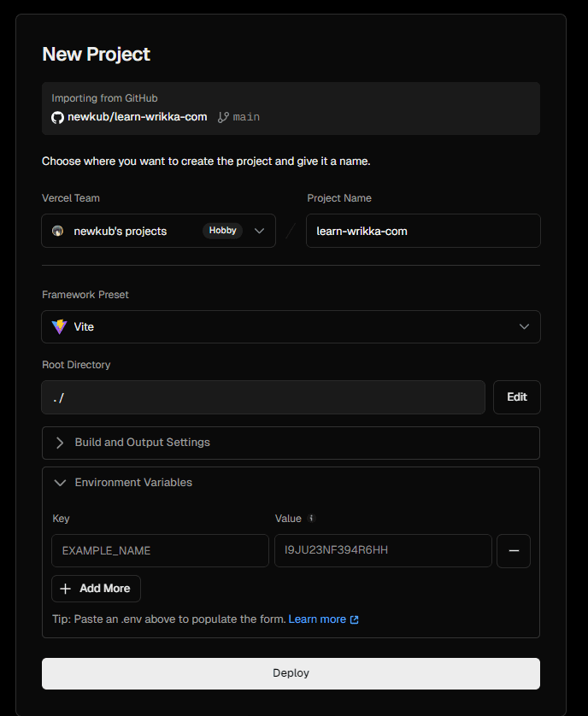The width and height of the screenshot is (588, 716).
Task: Click the Deploy button
Action: click(291, 673)
